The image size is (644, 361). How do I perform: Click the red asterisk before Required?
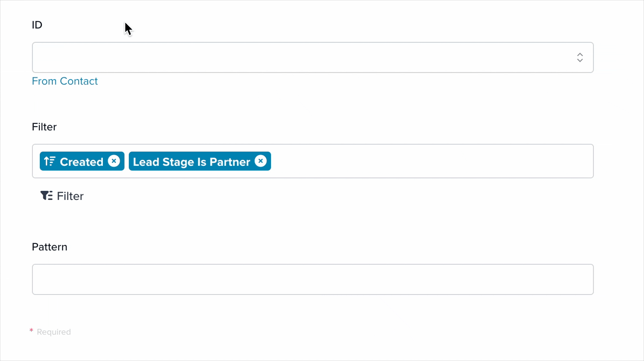point(31,331)
